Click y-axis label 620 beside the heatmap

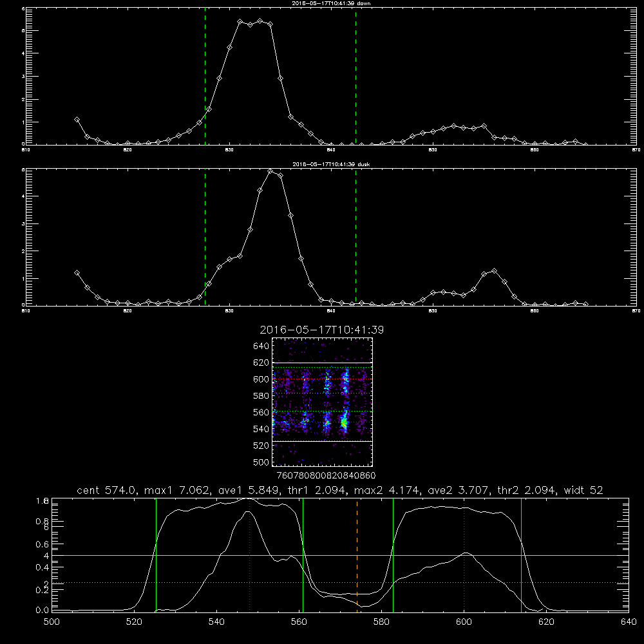[261, 363]
